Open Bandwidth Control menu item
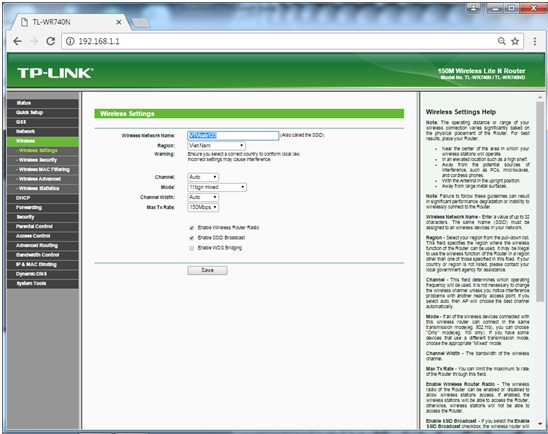Viewport: 548px width, 434px height. pyautogui.click(x=43, y=255)
